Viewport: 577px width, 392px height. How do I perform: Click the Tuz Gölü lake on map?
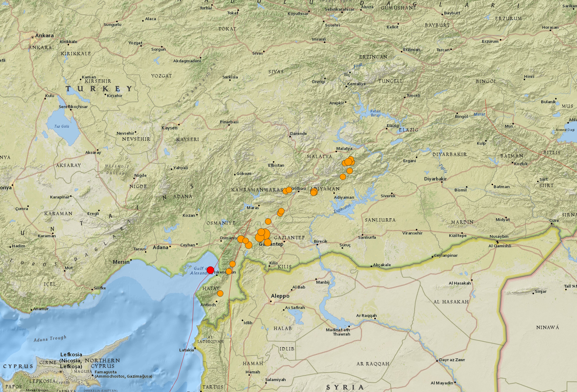click(x=63, y=128)
